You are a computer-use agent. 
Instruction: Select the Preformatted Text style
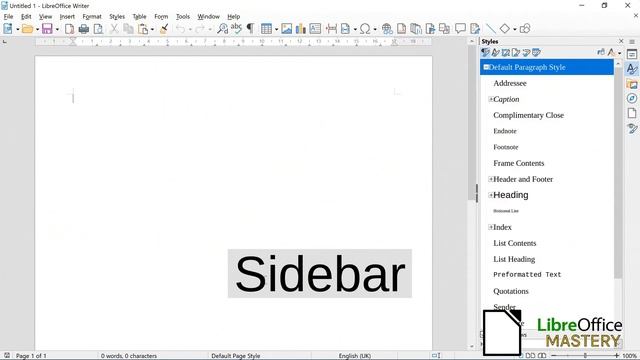click(527, 275)
